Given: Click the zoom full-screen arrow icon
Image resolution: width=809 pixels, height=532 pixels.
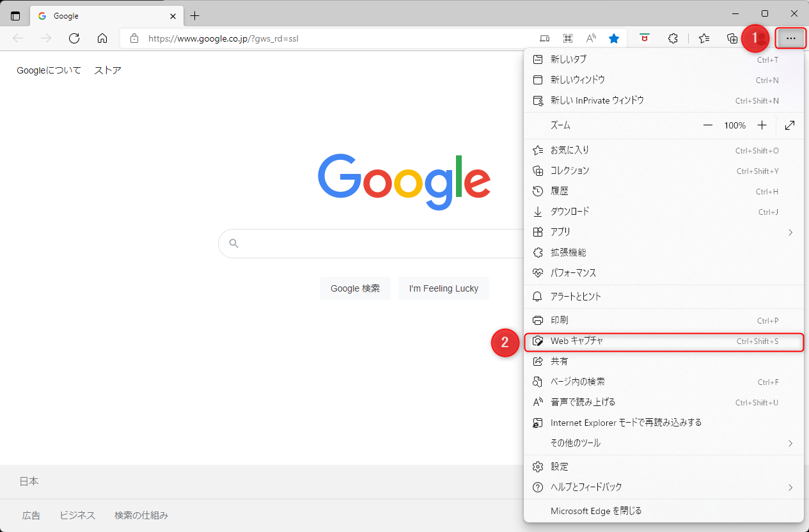Looking at the screenshot, I should tap(790, 125).
